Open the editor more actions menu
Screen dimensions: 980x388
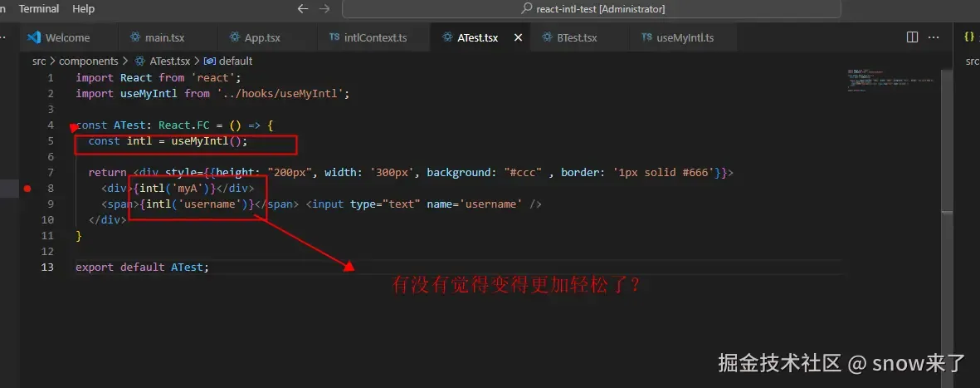click(934, 37)
